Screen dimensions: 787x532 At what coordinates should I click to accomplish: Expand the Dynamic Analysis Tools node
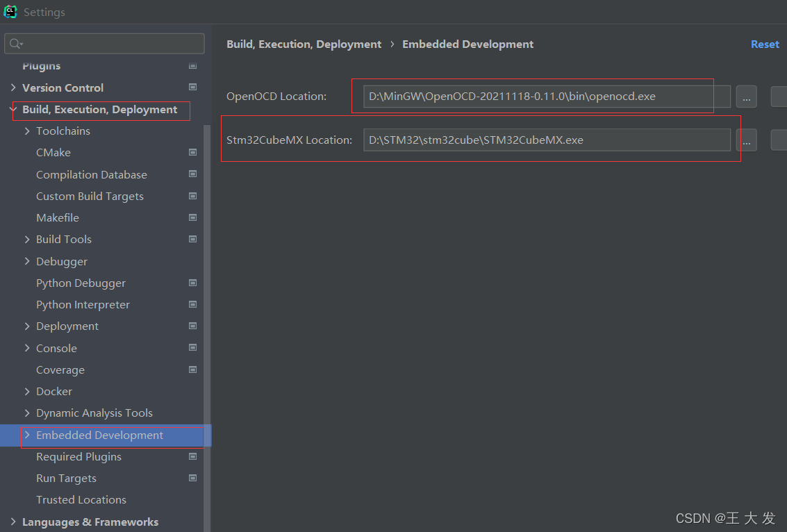click(27, 413)
